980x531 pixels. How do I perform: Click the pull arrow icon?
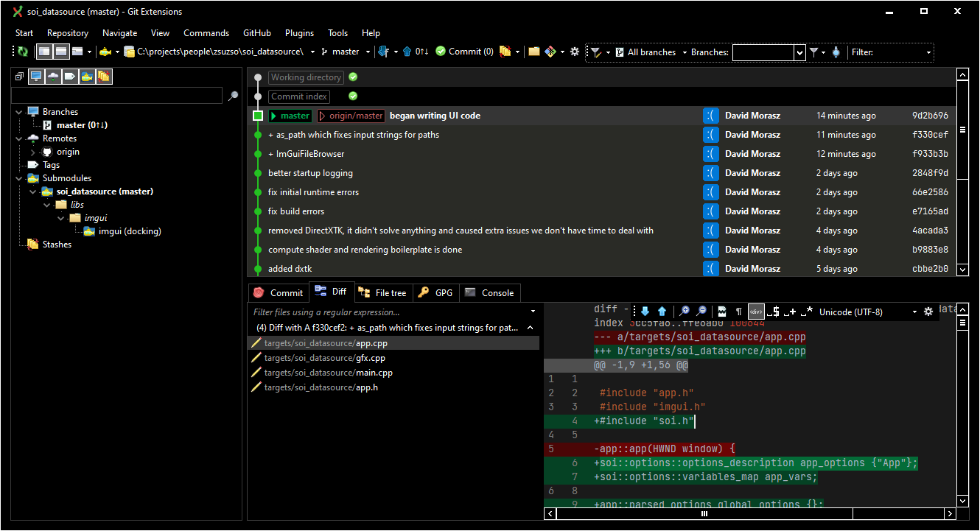point(383,52)
